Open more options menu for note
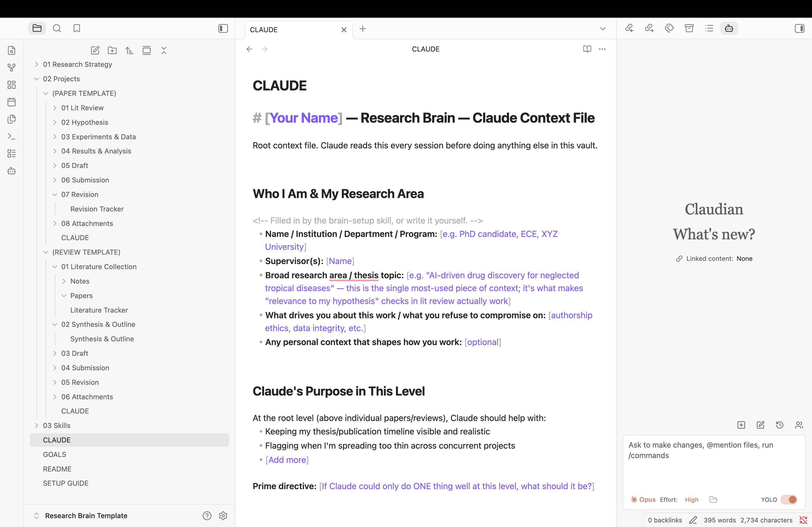812x527 pixels. [x=603, y=49]
